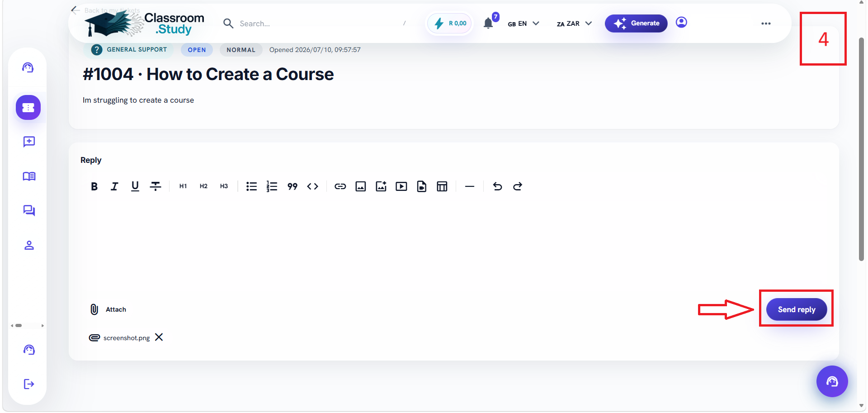Undo the last edit
Screen dimensions: 868x413
pos(497,186)
